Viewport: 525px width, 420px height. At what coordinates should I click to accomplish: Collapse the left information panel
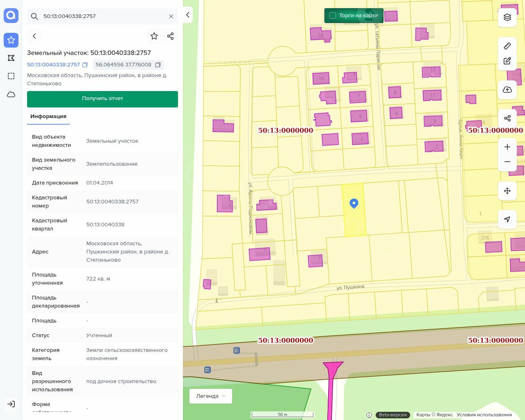pyautogui.click(x=188, y=15)
